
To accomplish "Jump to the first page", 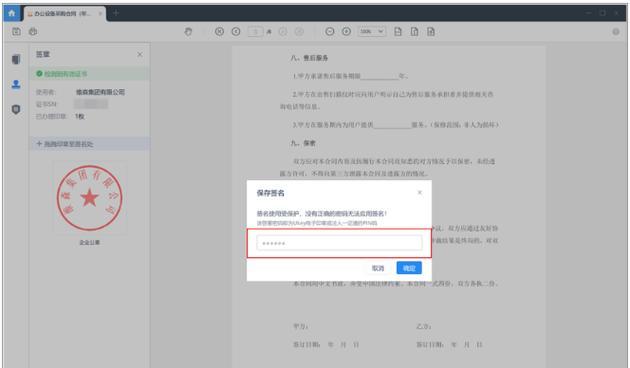I will coord(219,31).
